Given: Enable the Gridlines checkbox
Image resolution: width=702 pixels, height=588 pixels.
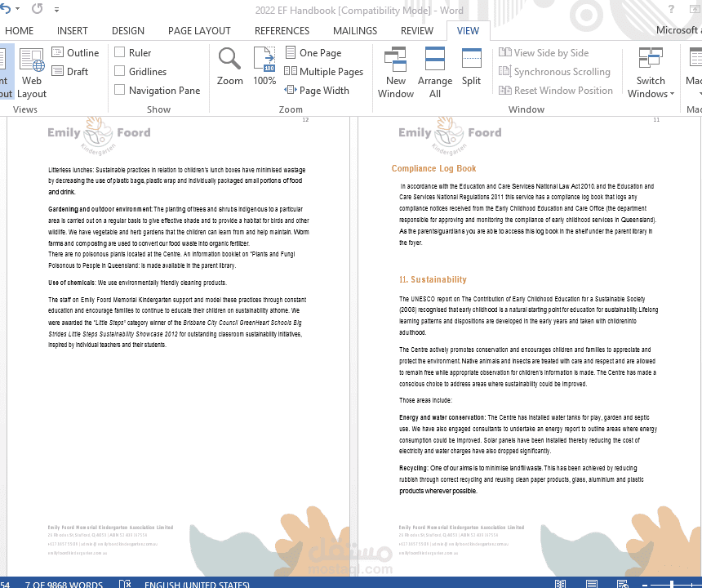Looking at the screenshot, I should pos(119,71).
